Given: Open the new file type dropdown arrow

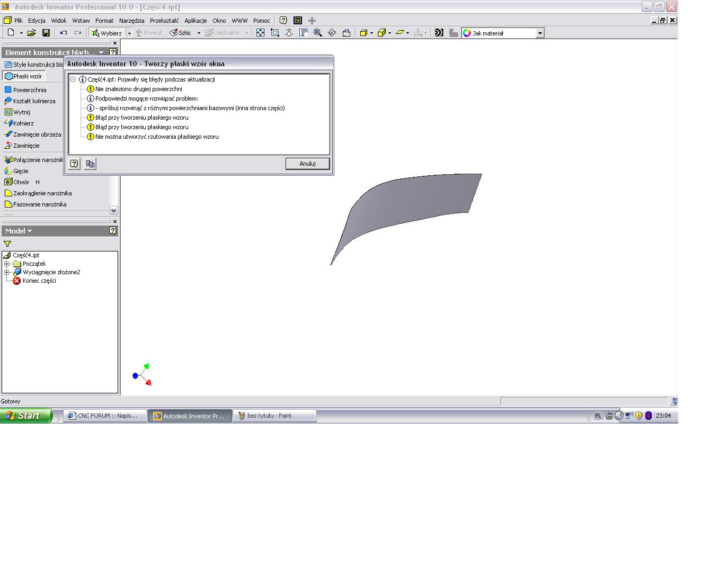Looking at the screenshot, I should pos(21,33).
